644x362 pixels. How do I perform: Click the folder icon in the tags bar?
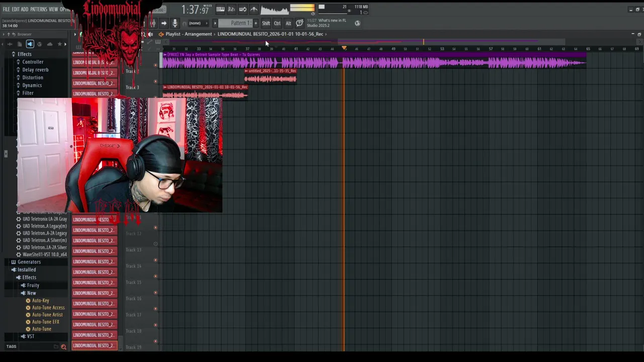tap(56, 346)
